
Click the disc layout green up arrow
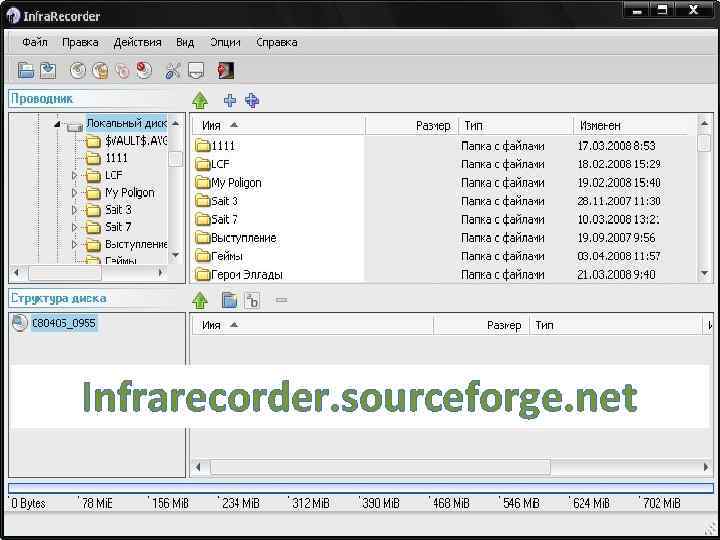click(x=200, y=300)
